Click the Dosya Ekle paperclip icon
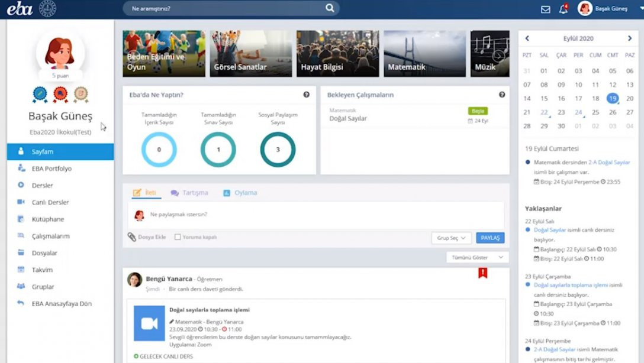The width and height of the screenshot is (644, 363). pos(132,237)
